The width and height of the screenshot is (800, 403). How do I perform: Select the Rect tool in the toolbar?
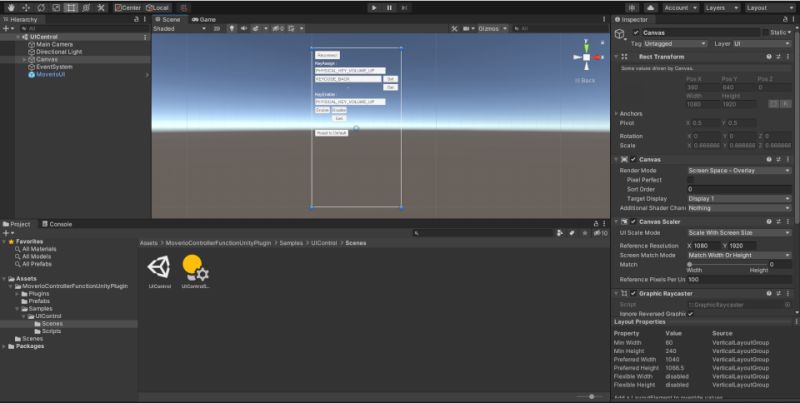point(71,8)
